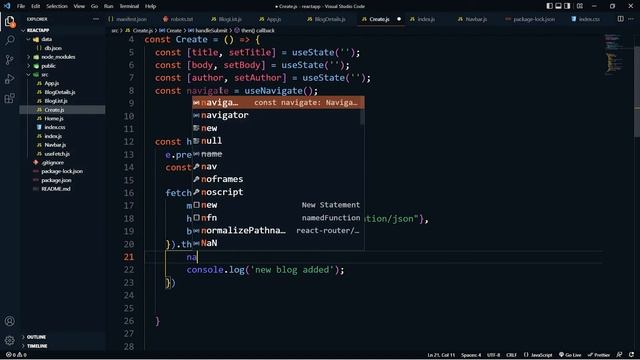Image resolution: width=640 pixels, height=360 pixels.
Task: Open the Help menu
Action: [x=150, y=6]
